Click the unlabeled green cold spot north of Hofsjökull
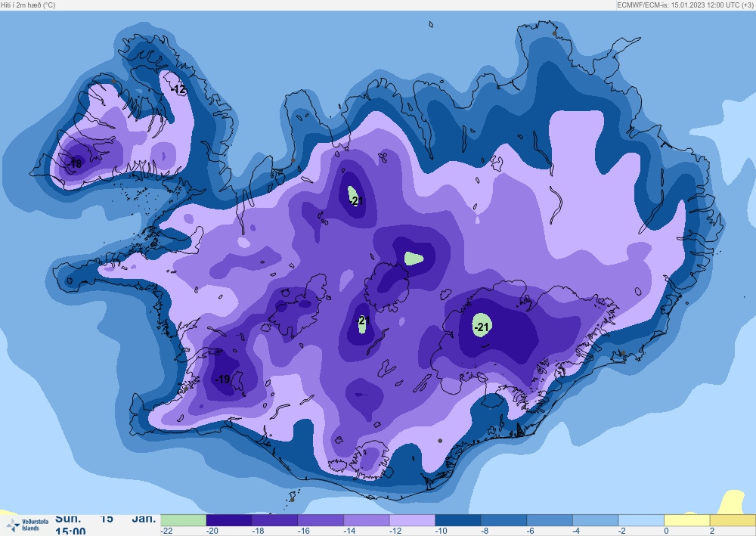This screenshot has height=536, width=756. (414, 259)
